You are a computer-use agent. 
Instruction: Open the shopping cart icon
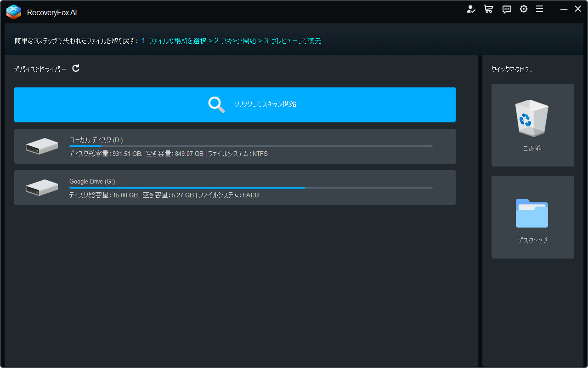pyautogui.click(x=488, y=9)
